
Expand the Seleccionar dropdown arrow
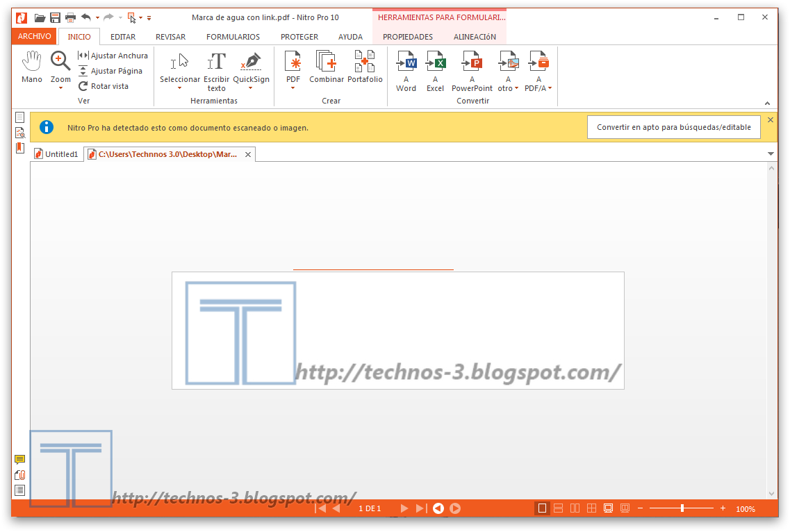180,88
